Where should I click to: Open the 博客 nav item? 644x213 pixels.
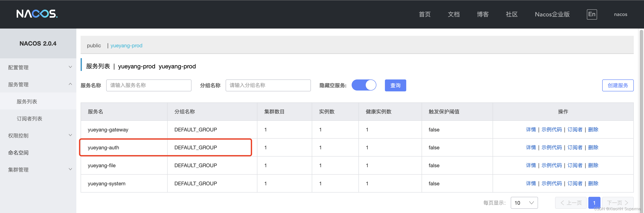pyautogui.click(x=483, y=14)
